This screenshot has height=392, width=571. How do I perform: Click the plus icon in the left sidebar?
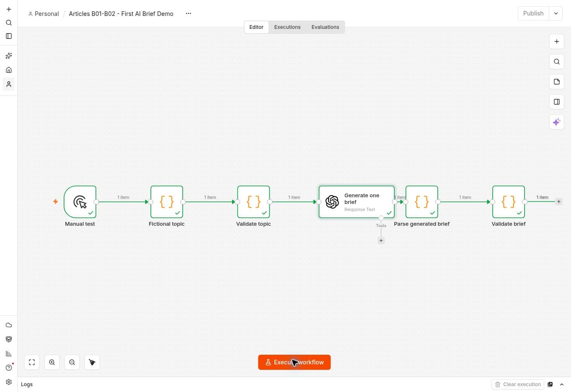coord(9,9)
